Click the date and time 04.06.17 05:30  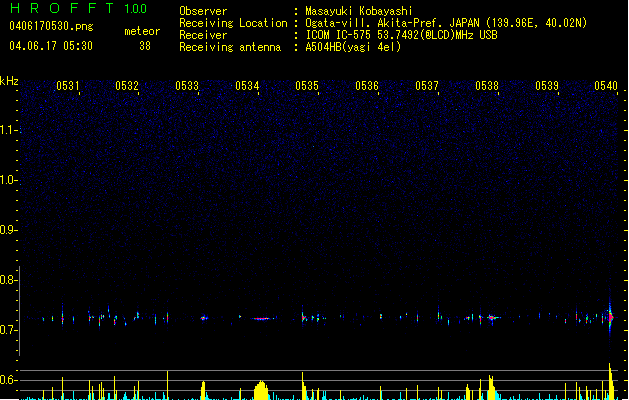point(51,46)
